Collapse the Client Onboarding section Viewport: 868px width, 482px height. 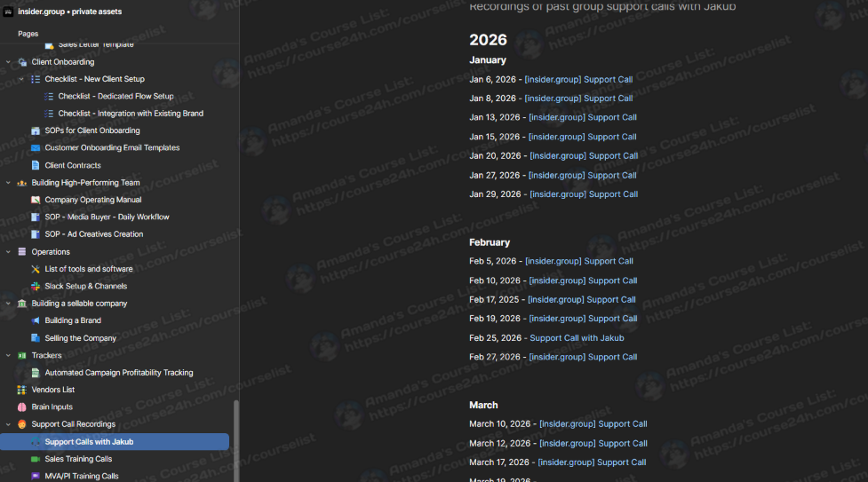click(9, 62)
